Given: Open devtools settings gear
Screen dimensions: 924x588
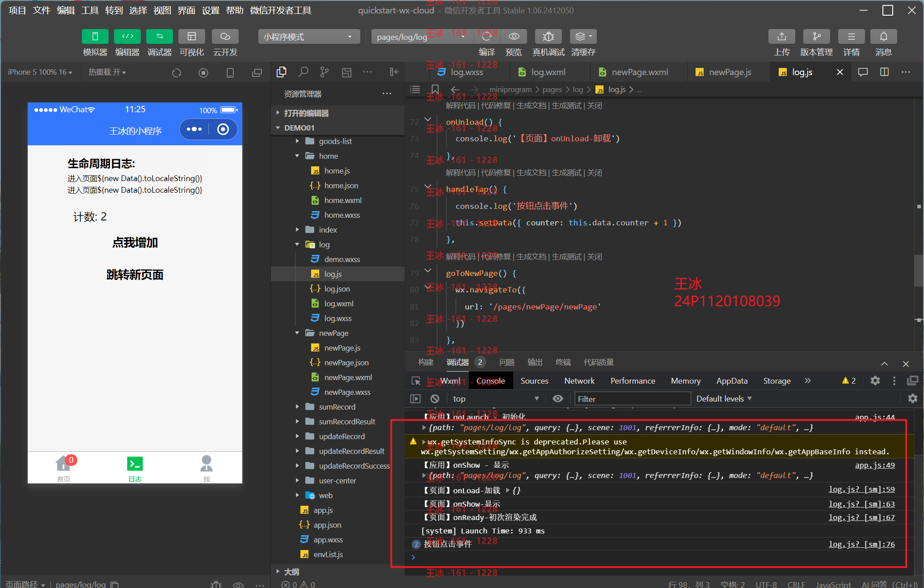Looking at the screenshot, I should pos(875,381).
